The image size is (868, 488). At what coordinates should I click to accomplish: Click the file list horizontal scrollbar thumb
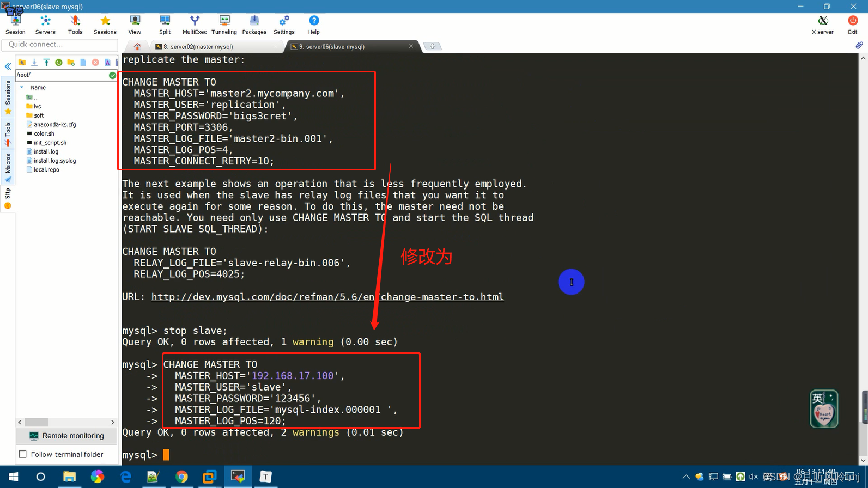37,422
